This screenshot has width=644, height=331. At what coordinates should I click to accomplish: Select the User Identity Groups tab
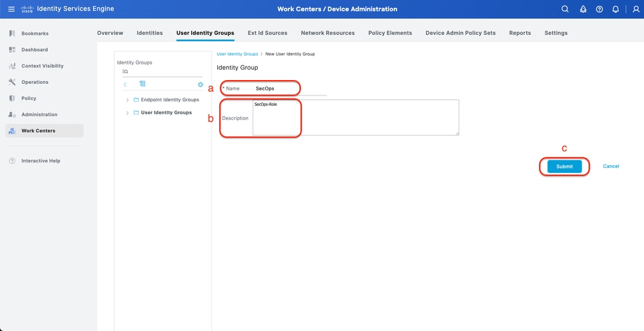[206, 33]
